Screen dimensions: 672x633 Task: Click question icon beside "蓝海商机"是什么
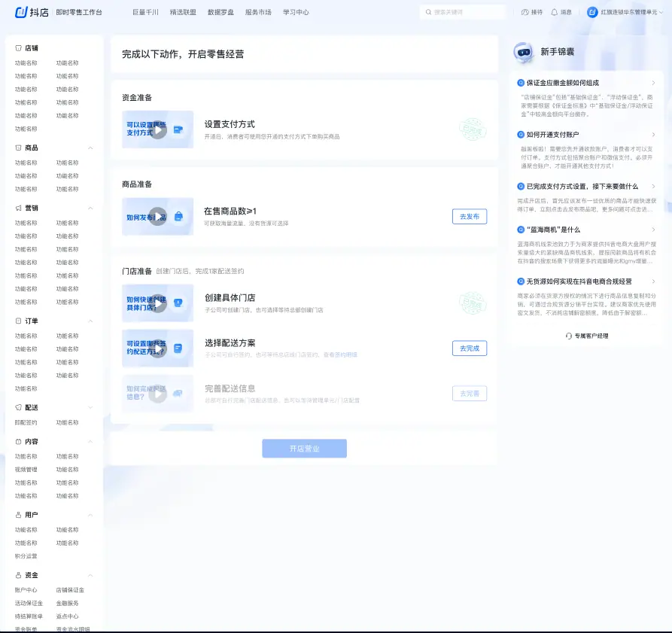click(521, 230)
